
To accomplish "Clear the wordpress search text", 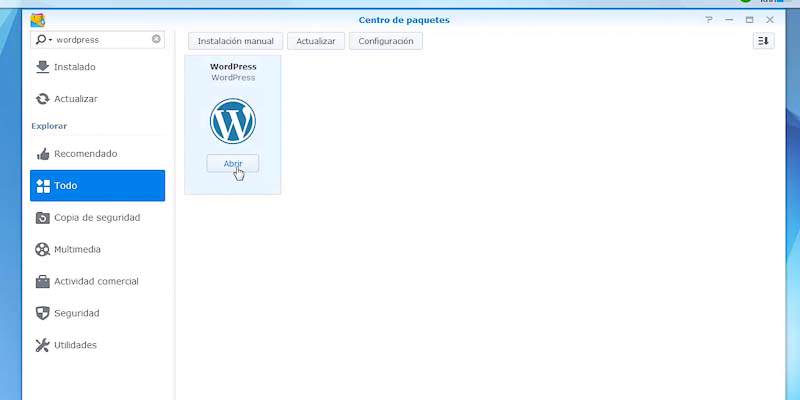I will (156, 39).
